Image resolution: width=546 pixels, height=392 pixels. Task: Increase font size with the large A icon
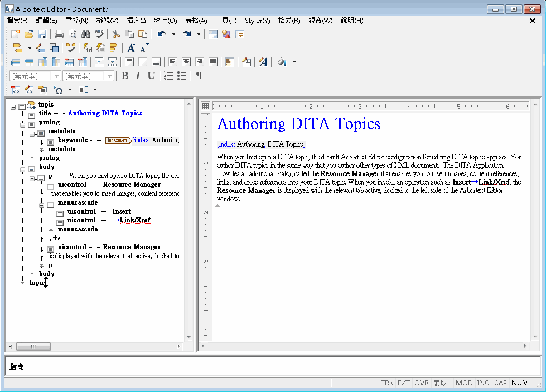point(131,48)
